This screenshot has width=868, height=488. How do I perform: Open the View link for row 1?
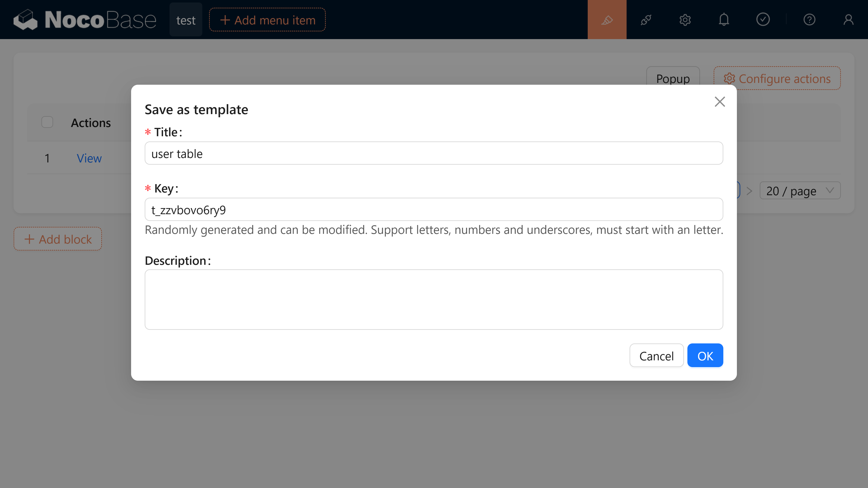pos(89,158)
